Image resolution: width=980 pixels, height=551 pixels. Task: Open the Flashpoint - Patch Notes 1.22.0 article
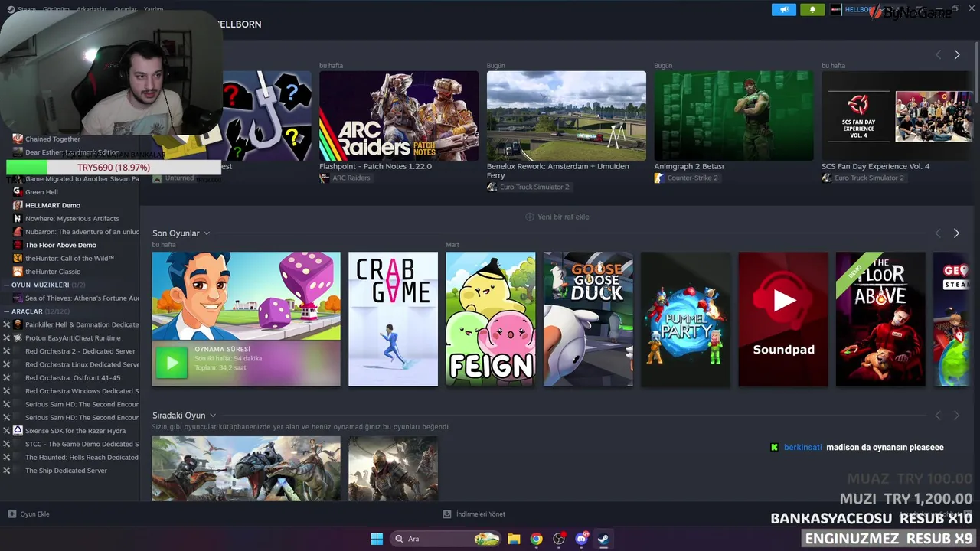click(375, 166)
